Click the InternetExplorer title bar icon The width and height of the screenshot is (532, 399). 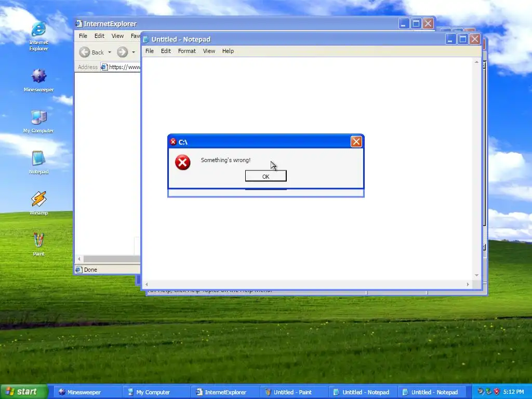[79, 24]
